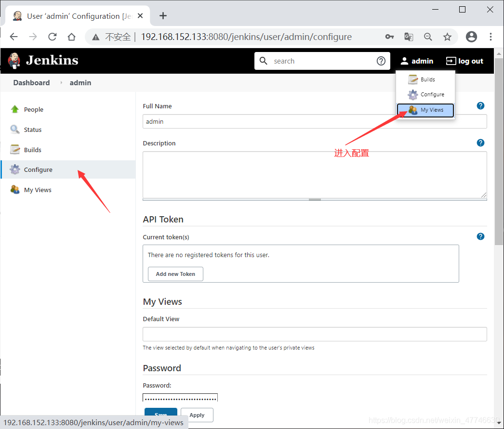The width and height of the screenshot is (504, 429).
Task: Go back in browser history
Action: pos(14,37)
